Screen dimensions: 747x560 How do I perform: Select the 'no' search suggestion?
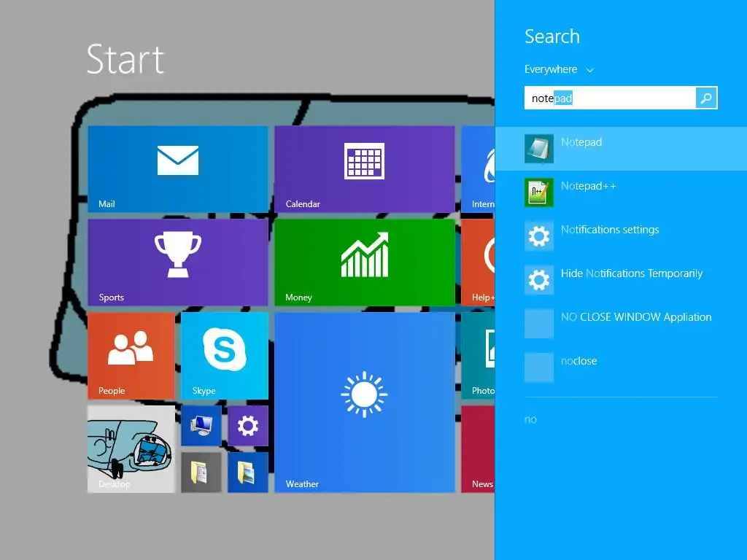530,419
